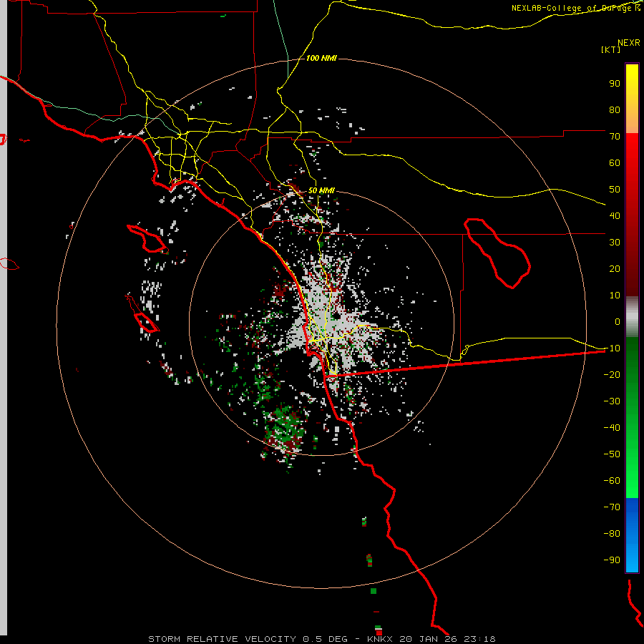Click the "-60" value on velocity scale
Image resolution: width=644 pixels, height=644 pixels.
[612, 481]
